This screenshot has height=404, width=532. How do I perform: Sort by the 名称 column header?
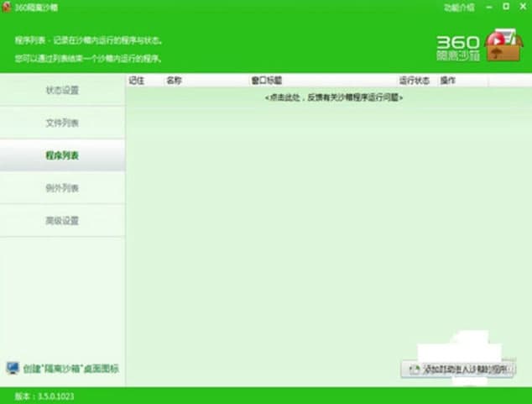pyautogui.click(x=174, y=81)
